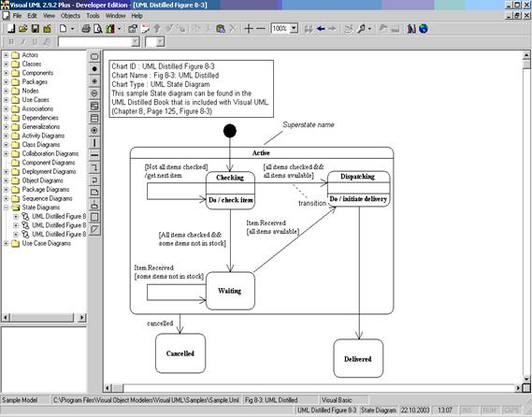Click the diagram horizontal scrollbar right arrow
Viewport: 532px width, 417px height.
pos(518,387)
